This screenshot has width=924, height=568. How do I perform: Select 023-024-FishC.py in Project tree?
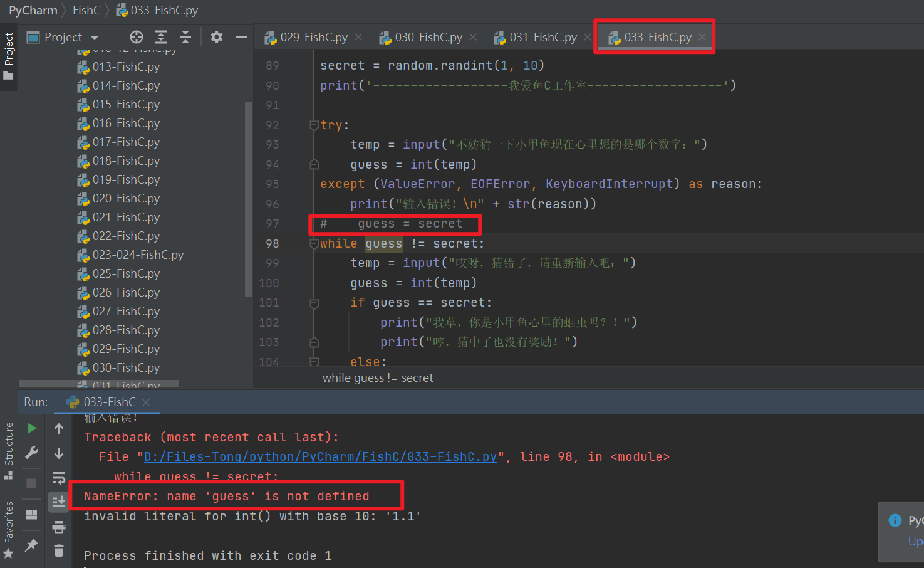click(130, 255)
